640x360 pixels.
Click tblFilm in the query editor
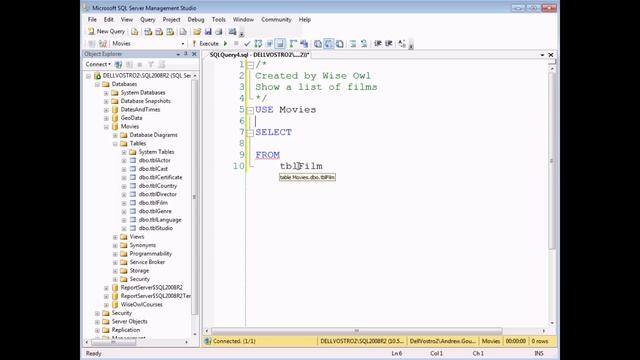pyautogui.click(x=301, y=166)
